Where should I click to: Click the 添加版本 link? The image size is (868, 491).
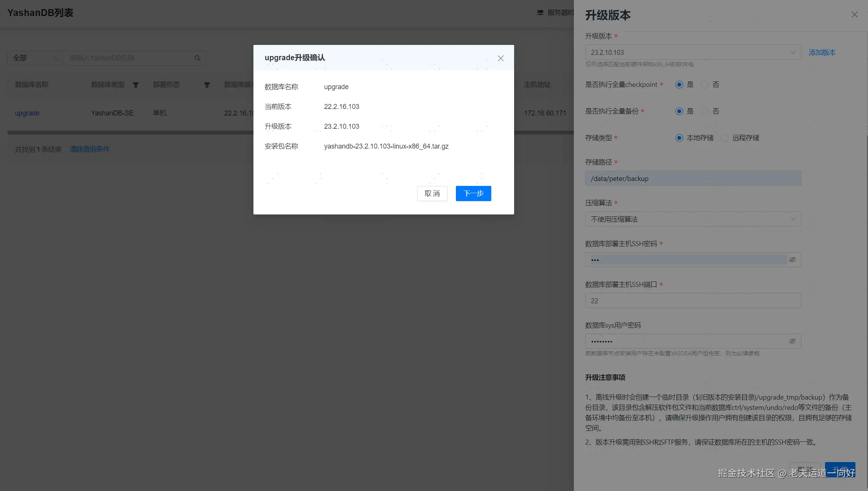click(822, 53)
